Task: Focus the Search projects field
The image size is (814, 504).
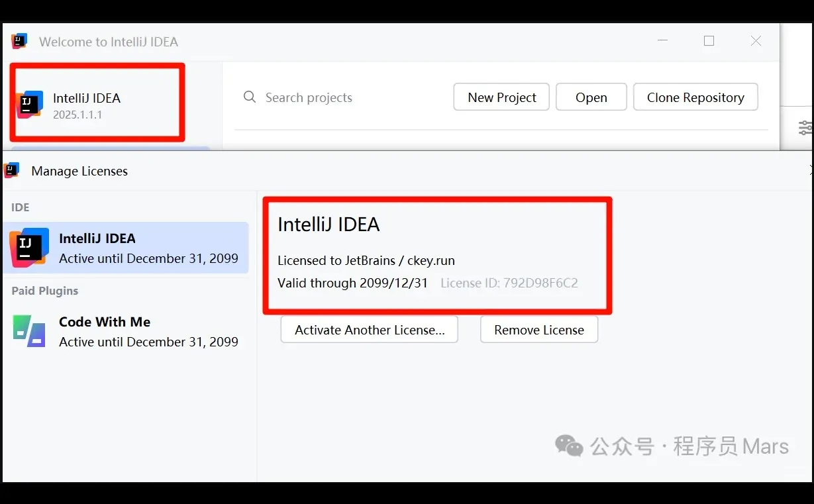Action: point(309,98)
